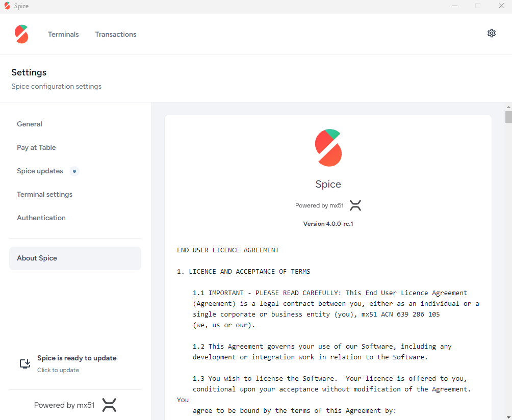Image resolution: width=512 pixels, height=420 pixels.
Task: Click the 'Settings' page heading
Action: (x=29, y=72)
